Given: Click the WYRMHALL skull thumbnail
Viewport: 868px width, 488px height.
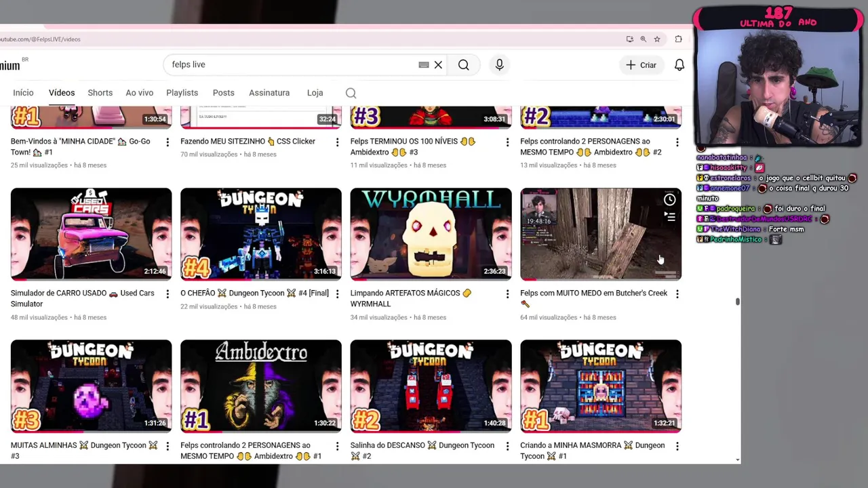Looking at the screenshot, I should point(431,234).
